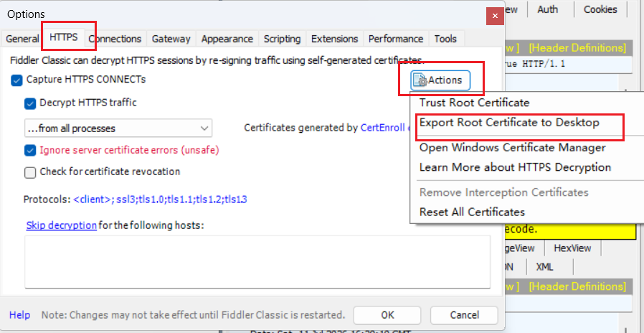Open the XML tab in Fiddler window

[544, 266]
